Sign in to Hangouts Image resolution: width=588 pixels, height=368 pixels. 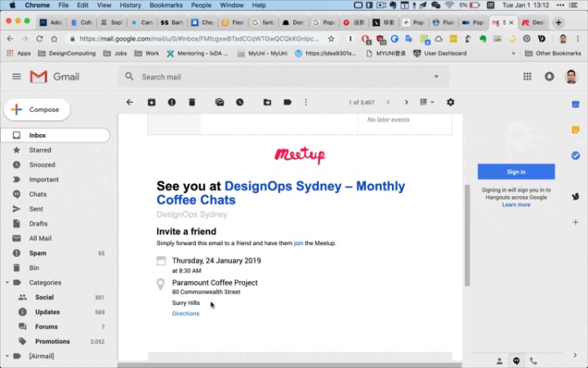tap(516, 172)
